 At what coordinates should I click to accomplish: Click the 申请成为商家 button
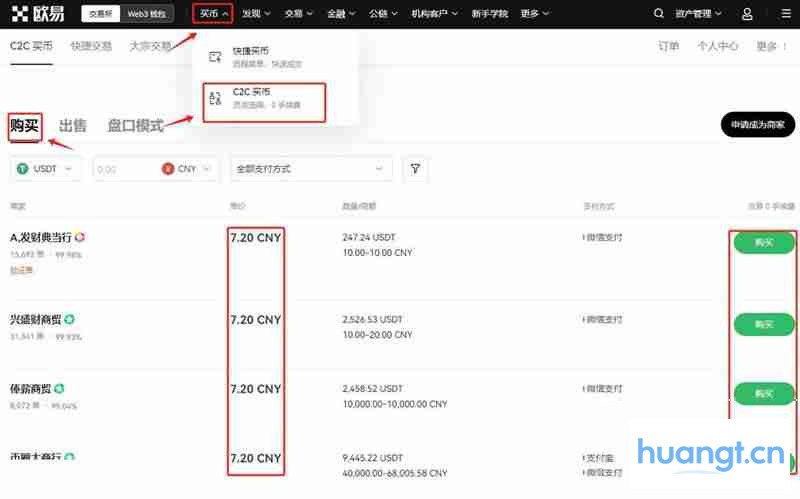click(x=757, y=125)
